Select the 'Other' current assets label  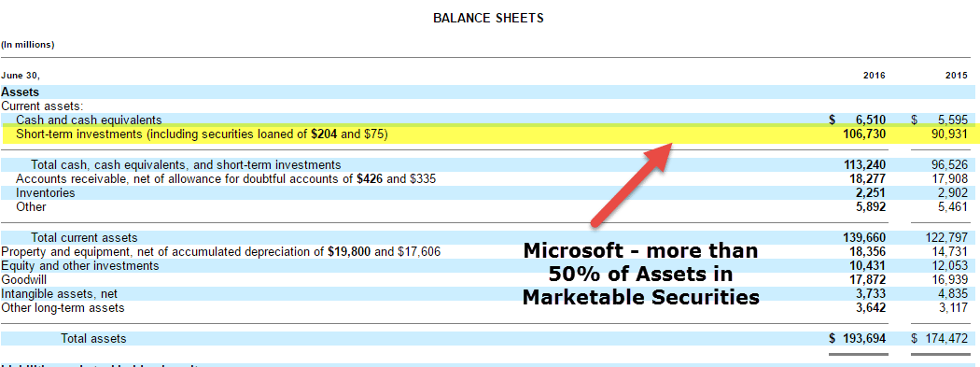pyautogui.click(x=31, y=207)
